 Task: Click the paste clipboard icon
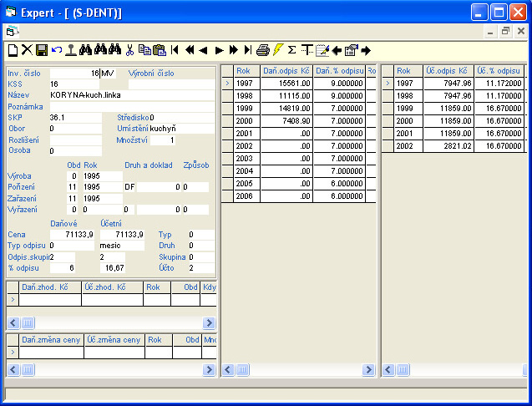coord(159,50)
